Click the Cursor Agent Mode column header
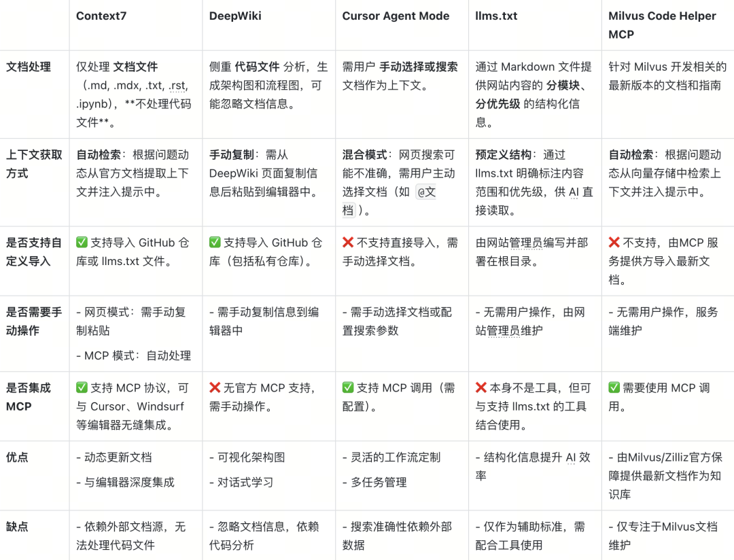Image resolution: width=734 pixels, height=560 pixels. 396,16
